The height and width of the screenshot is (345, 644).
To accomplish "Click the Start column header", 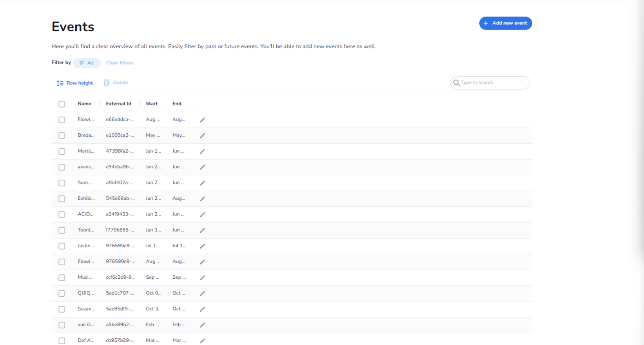I will 152,104.
